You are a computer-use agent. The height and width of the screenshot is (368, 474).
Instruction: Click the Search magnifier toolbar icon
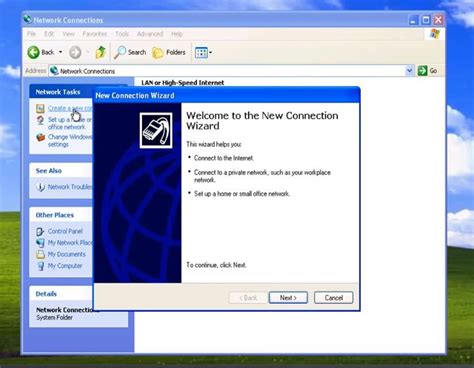120,52
